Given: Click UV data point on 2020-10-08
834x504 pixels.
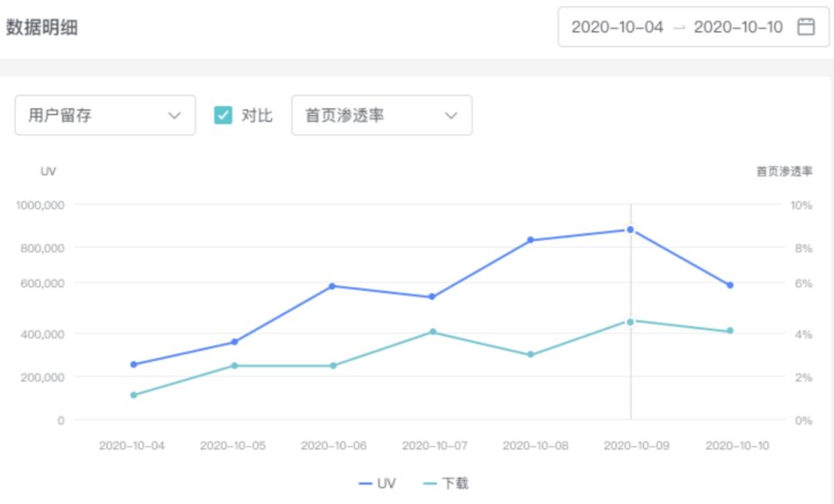Looking at the screenshot, I should (x=531, y=240).
